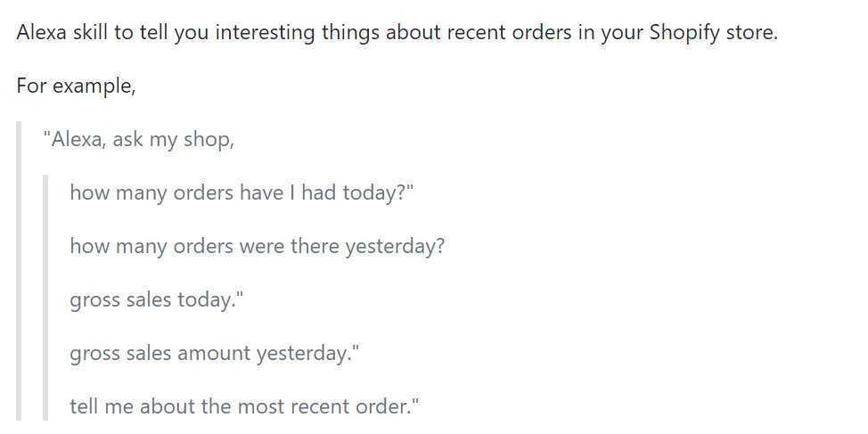This screenshot has width=868, height=434.
Task: Click the "gross sales today." line
Action: [156, 299]
